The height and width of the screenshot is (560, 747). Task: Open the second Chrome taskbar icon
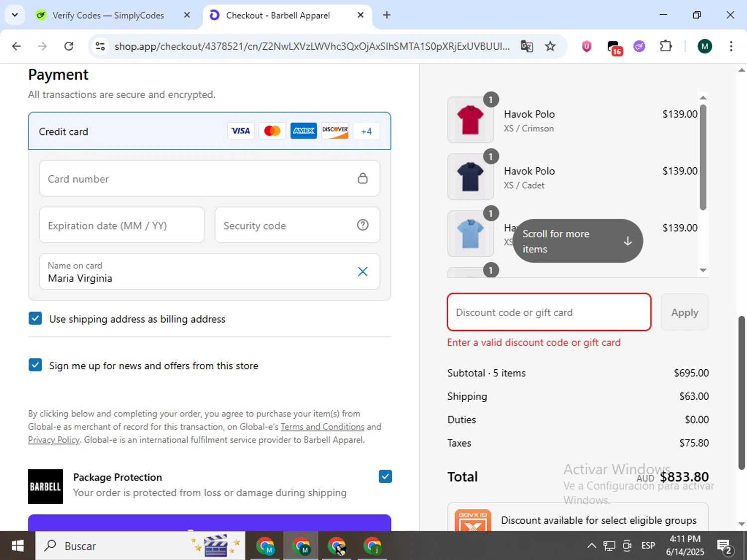tap(301, 546)
